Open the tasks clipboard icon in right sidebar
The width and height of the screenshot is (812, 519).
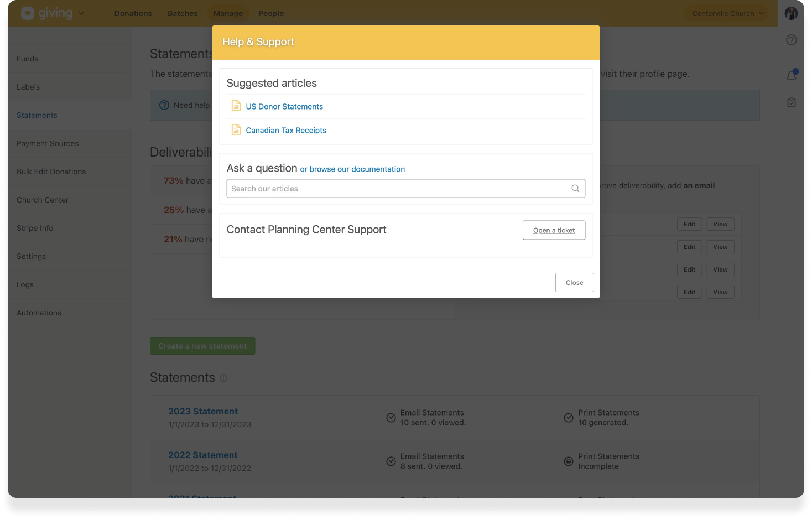(792, 102)
